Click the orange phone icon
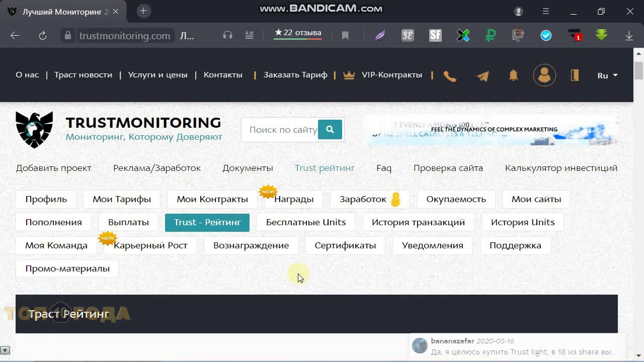 pyautogui.click(x=450, y=76)
